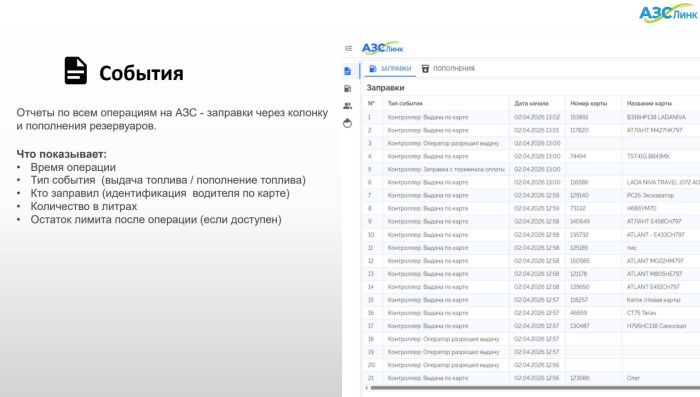Select card name LADA NIVA TRAVEL in row 6

(663, 183)
